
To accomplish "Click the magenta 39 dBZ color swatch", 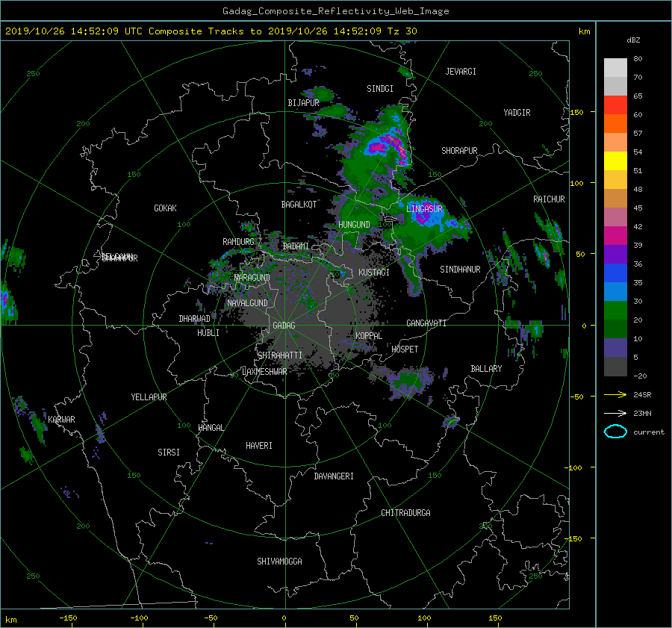I will tap(615, 235).
